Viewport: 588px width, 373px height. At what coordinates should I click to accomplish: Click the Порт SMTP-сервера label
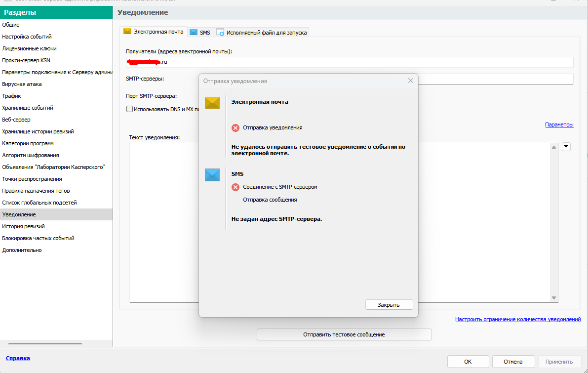tap(151, 96)
